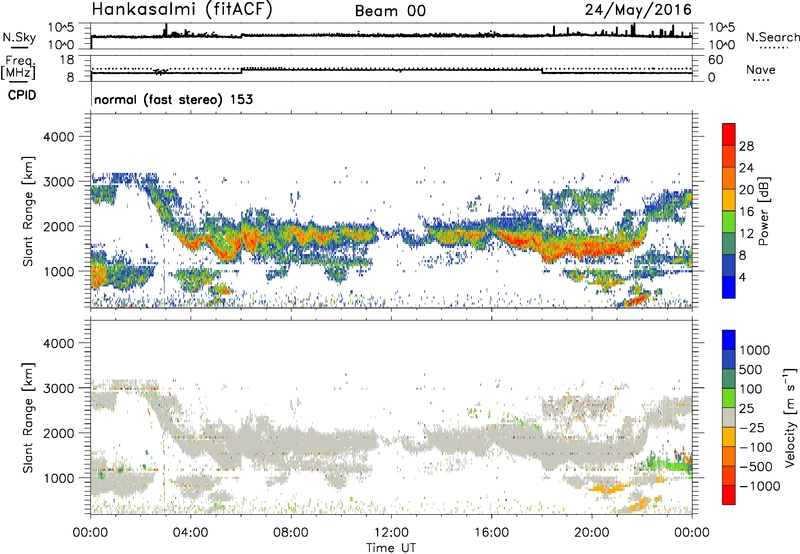
Task: Select the '28' label on Power scale
Action: [746, 146]
